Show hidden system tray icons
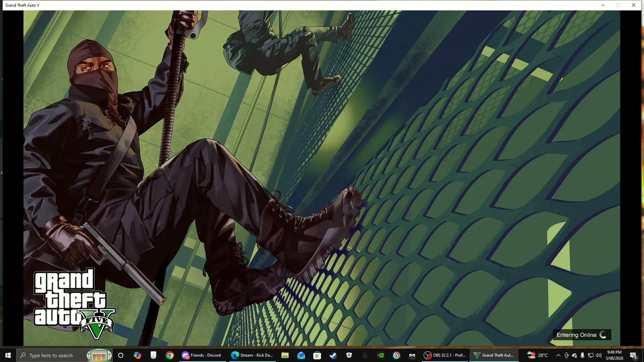 click(x=558, y=355)
